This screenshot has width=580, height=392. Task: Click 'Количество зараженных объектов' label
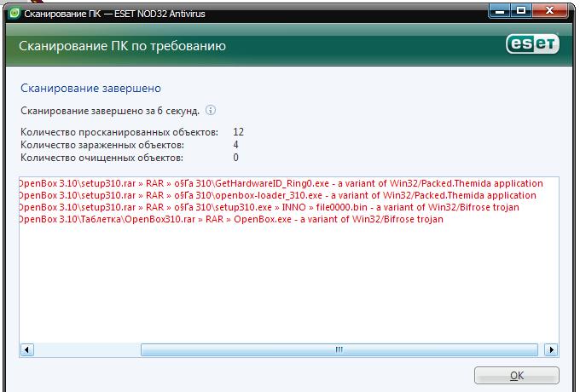(x=102, y=145)
